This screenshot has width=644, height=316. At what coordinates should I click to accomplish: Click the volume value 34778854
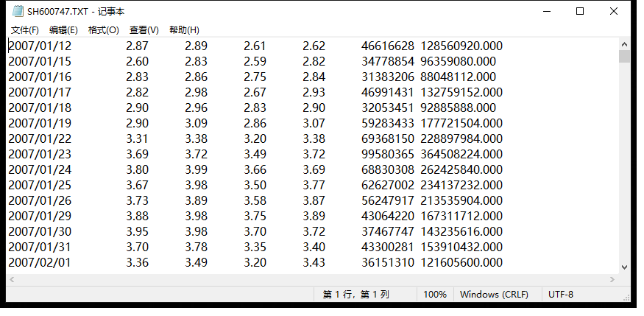click(x=388, y=62)
